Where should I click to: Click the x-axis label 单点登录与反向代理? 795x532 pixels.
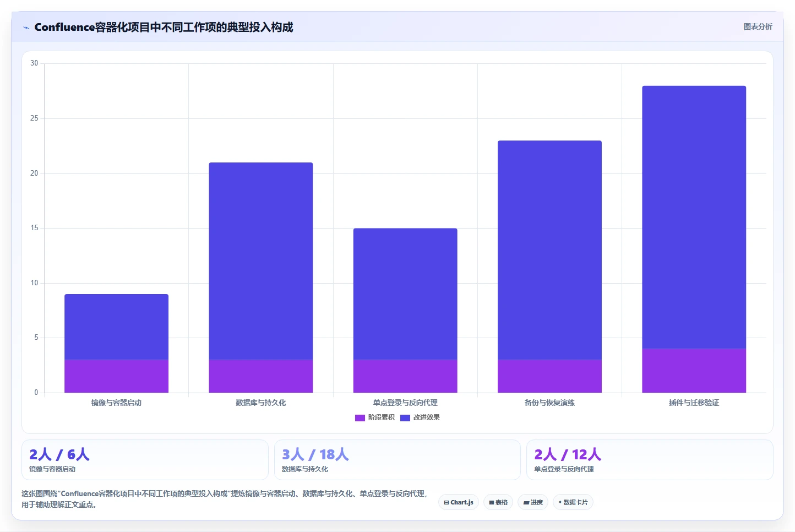pos(405,403)
